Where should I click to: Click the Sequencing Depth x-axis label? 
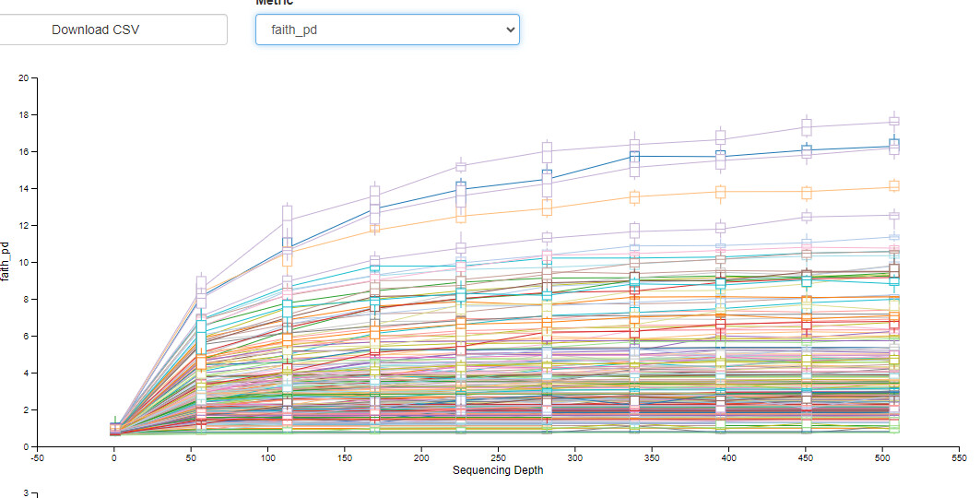click(498, 470)
